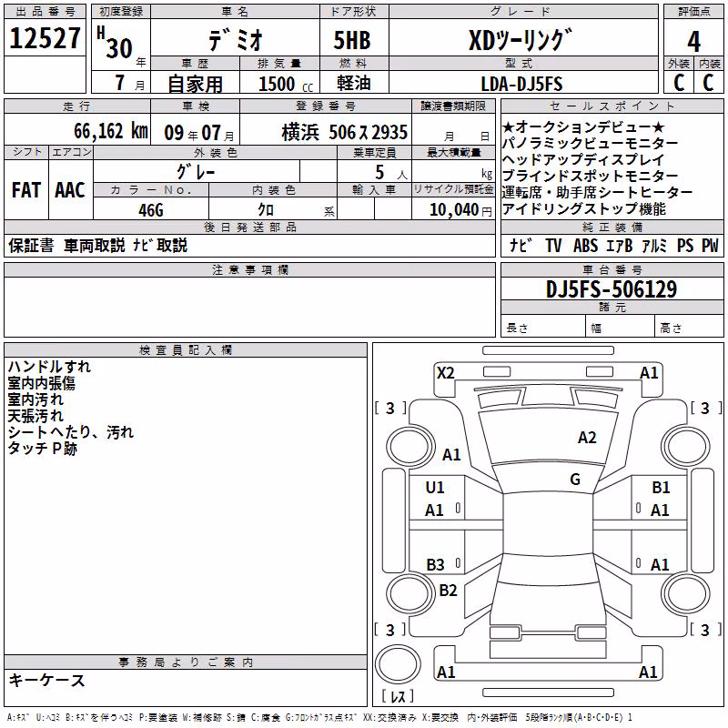
Task: Select the ABS equipment entry
Action: point(585,245)
